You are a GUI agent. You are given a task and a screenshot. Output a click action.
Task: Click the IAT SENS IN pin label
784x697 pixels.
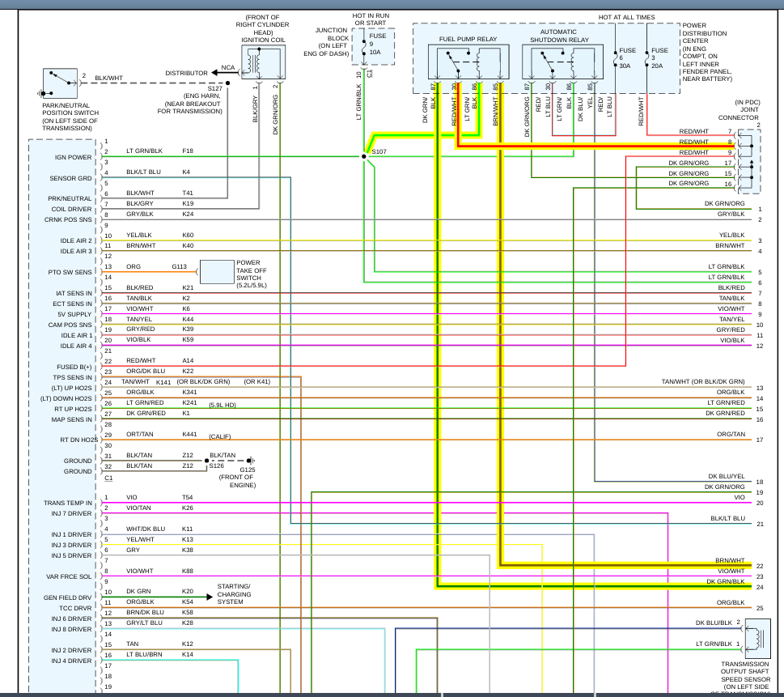74,293
